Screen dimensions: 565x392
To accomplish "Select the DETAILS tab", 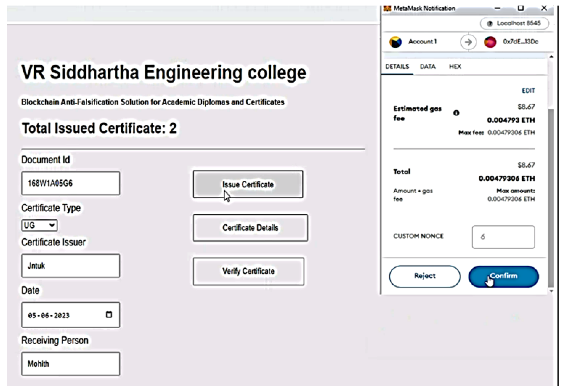I will click(x=397, y=66).
